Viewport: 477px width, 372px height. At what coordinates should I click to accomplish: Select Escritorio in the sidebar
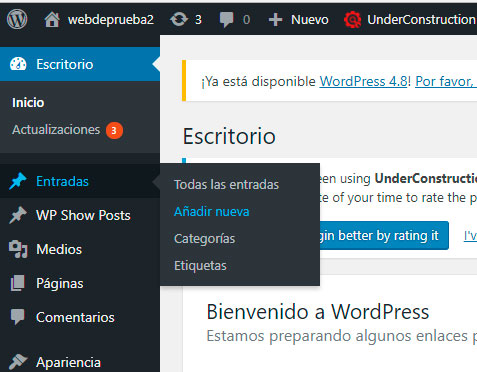pos(65,64)
